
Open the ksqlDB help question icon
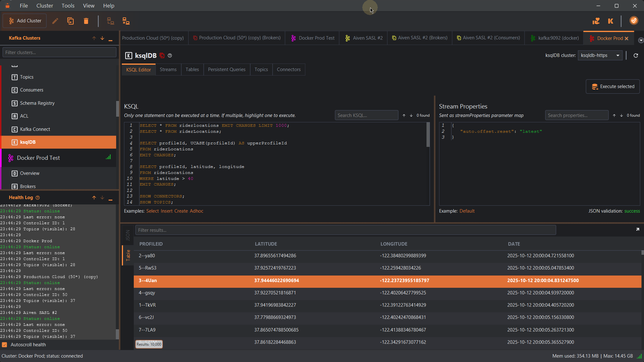click(170, 55)
